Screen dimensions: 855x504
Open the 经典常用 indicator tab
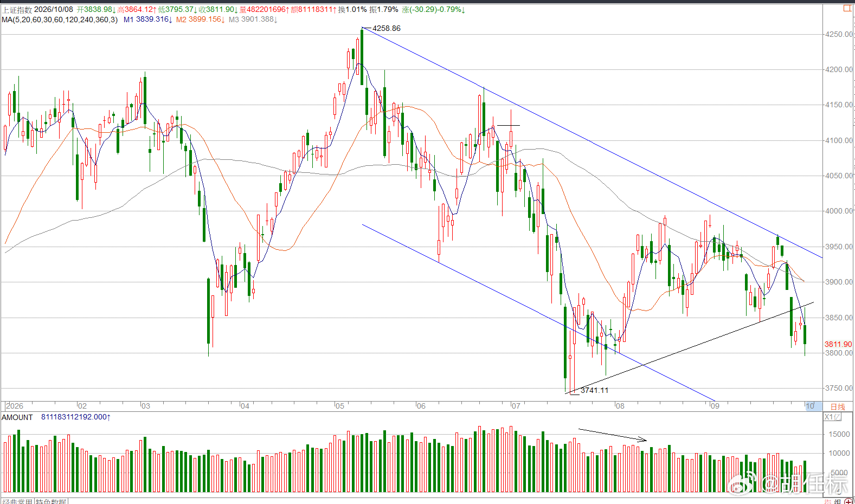(18, 502)
